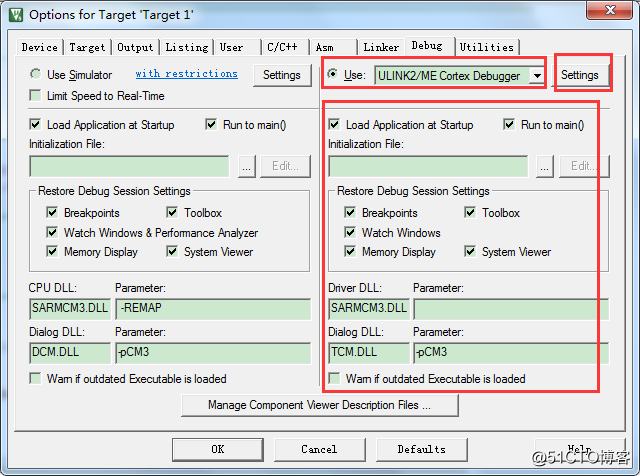Screen dimensions: 640x476
Task: Switch to the Linker tab
Action: (x=381, y=47)
